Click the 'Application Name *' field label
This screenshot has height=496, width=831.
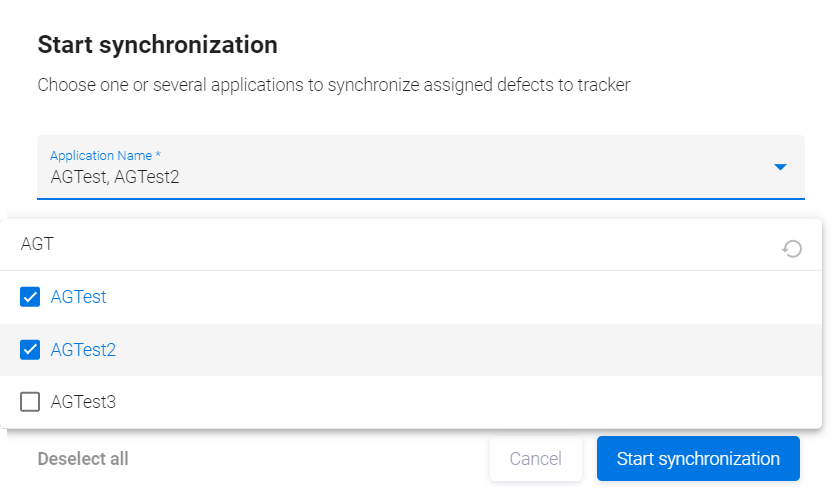106,156
